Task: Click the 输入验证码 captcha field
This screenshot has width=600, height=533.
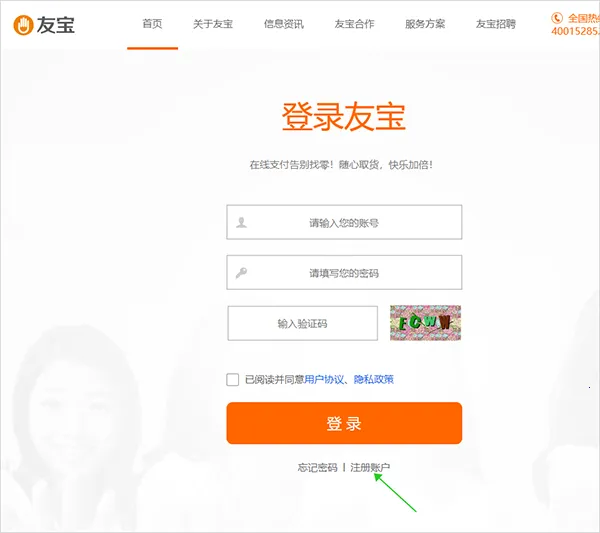Action: pyautogui.click(x=302, y=323)
